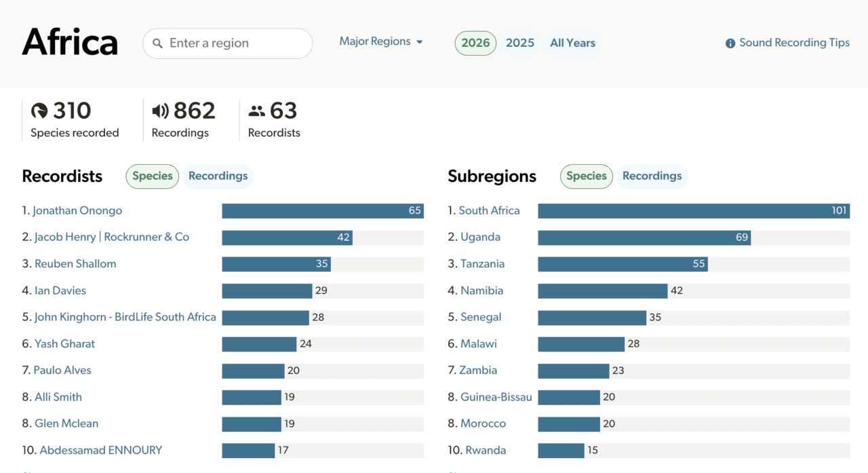This screenshot has height=473, width=868.
Task: Click the Uganda bar showing 69 species
Action: [644, 238]
